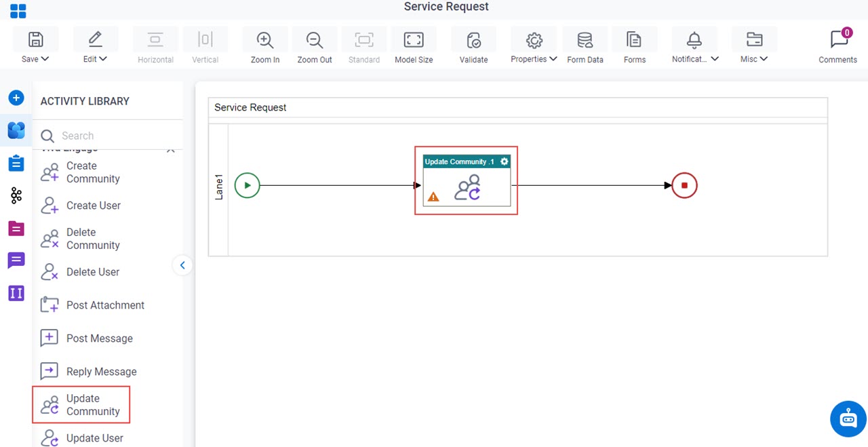This screenshot has width=868, height=447.
Task: Click the Zoom Out magnifier
Action: (315, 39)
